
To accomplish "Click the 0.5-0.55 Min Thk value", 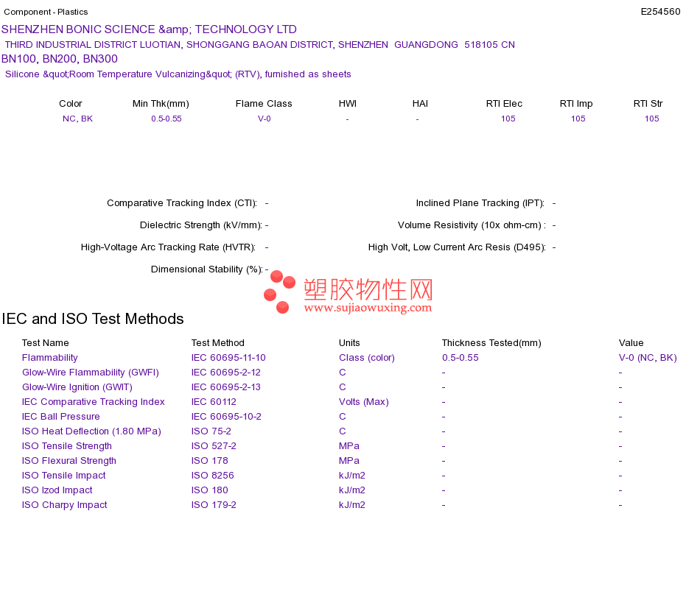I will 166,119.
